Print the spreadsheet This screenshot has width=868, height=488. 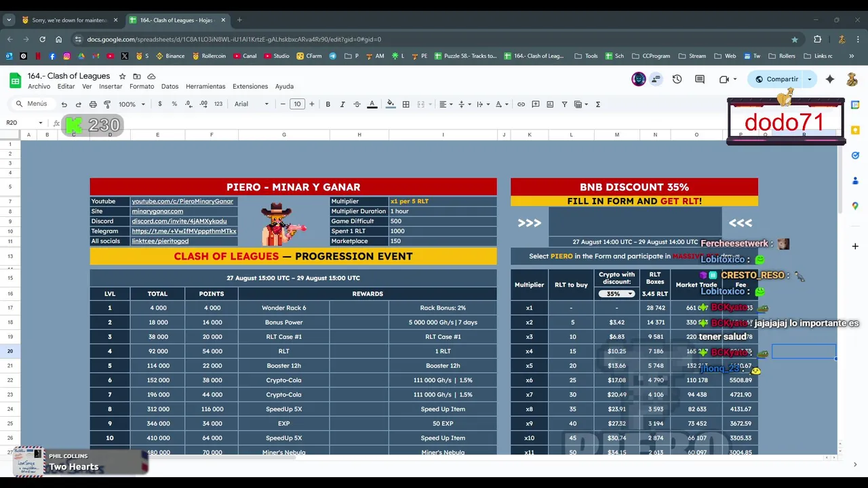[93, 104]
